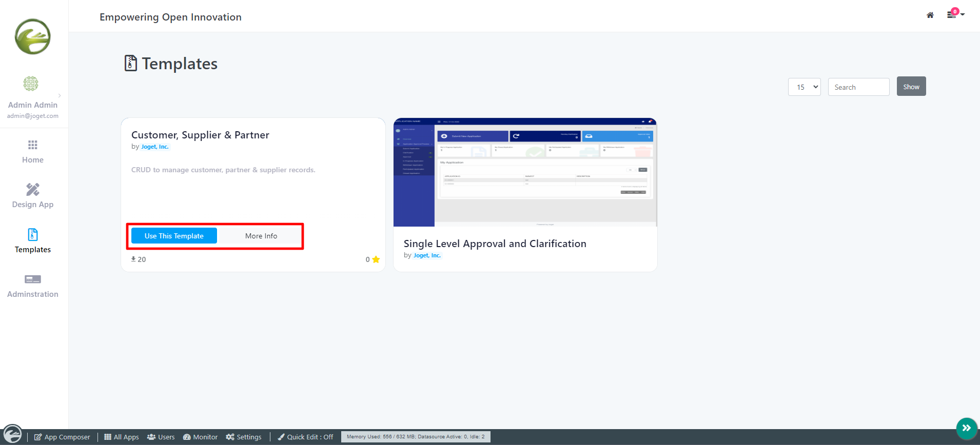Viewport: 980px width, 445px height.
Task: Click the Show button
Action: (911, 86)
